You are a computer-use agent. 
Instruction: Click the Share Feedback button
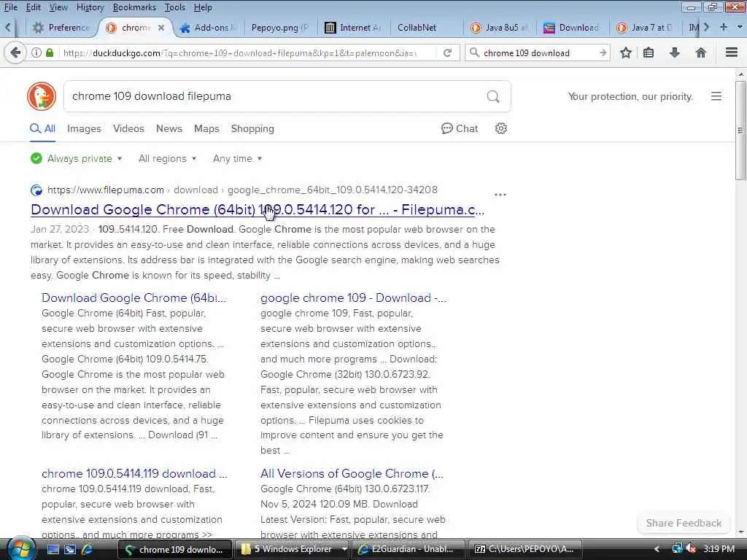point(684,523)
